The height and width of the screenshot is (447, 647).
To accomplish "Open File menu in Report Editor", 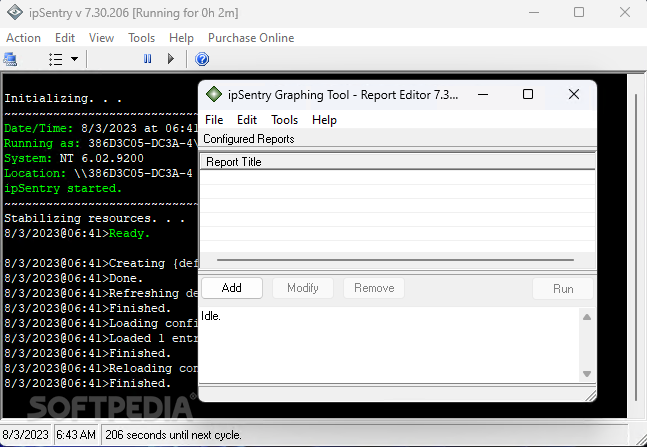I will (x=214, y=120).
